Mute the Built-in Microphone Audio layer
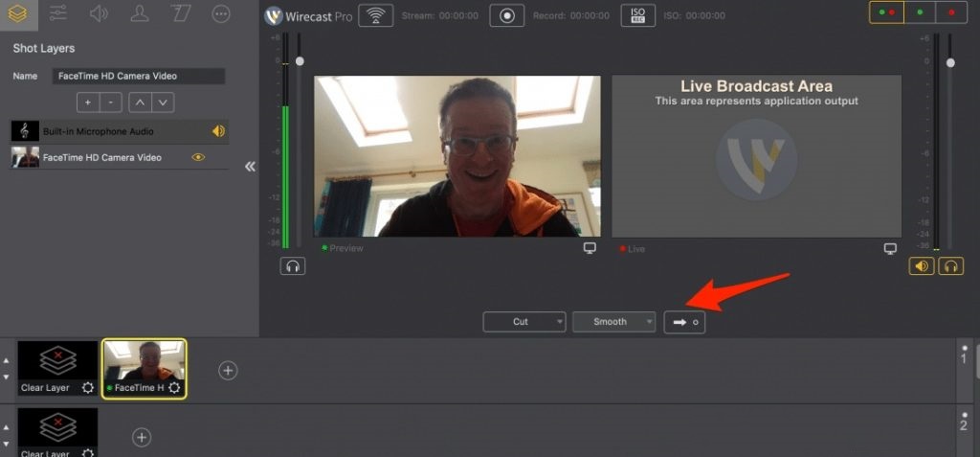The width and height of the screenshot is (980, 457). [218, 131]
